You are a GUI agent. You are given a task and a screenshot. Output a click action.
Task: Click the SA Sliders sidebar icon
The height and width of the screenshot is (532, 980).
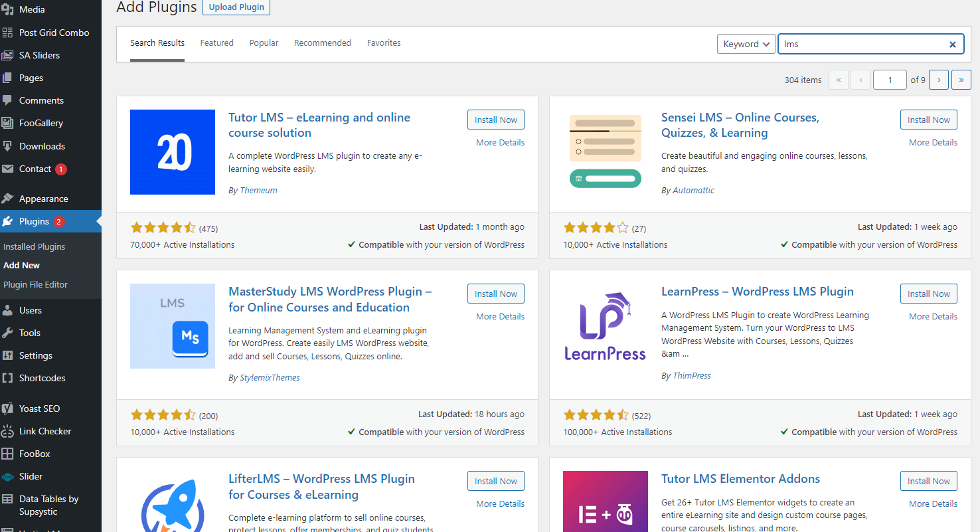tap(7, 55)
